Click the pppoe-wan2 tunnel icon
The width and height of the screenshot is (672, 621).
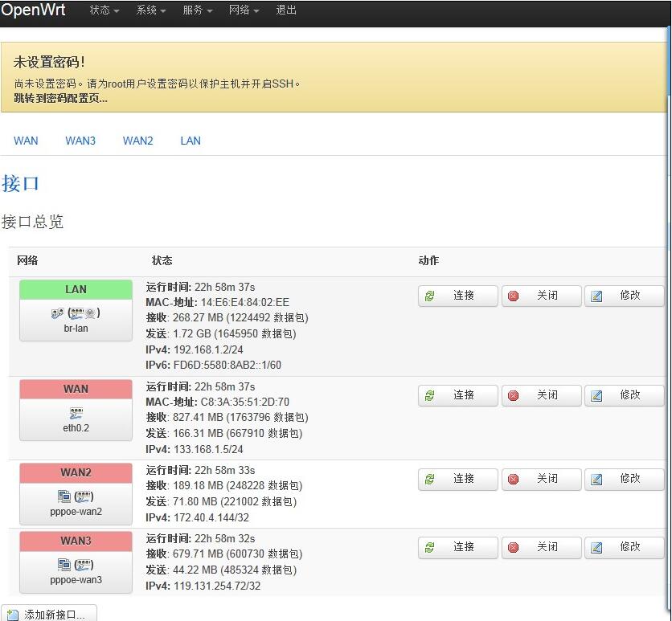[76, 496]
